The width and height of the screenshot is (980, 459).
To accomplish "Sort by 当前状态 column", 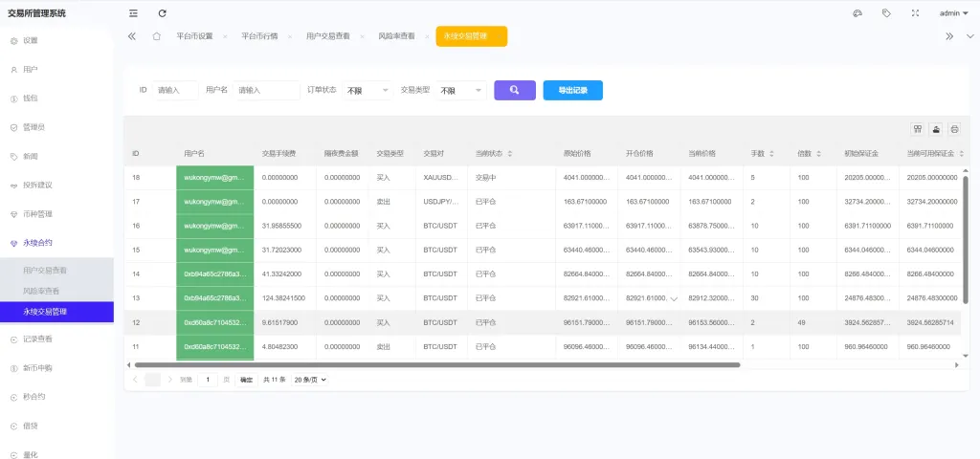I will point(509,154).
